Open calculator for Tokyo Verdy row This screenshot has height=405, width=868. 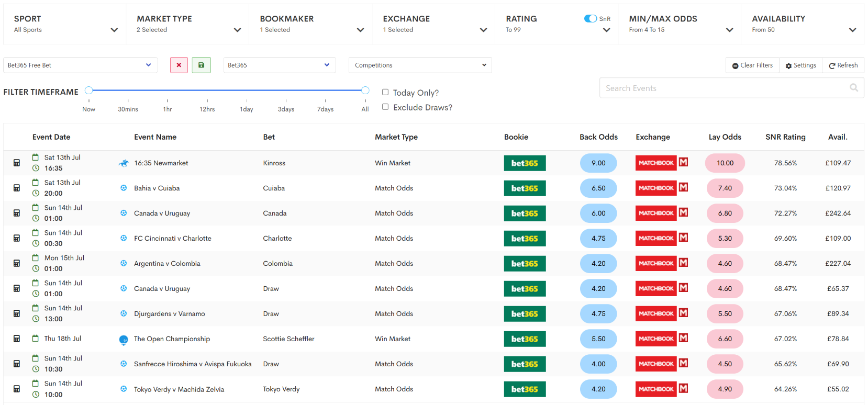[17, 389]
